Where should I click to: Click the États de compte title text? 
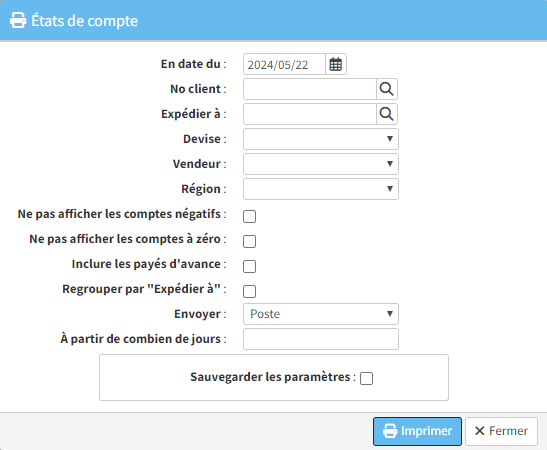point(85,21)
